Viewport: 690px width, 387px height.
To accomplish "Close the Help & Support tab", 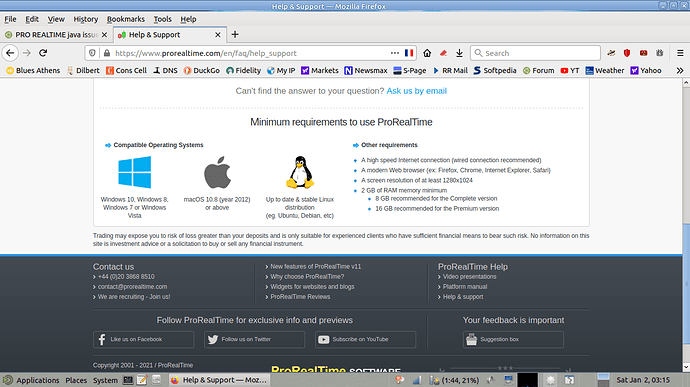I will [218, 34].
